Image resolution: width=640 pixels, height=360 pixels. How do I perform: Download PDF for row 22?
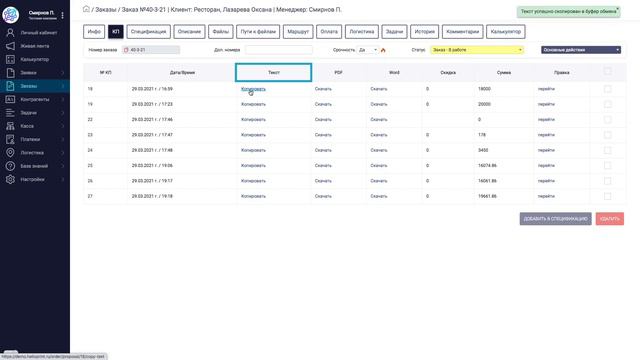(x=323, y=120)
